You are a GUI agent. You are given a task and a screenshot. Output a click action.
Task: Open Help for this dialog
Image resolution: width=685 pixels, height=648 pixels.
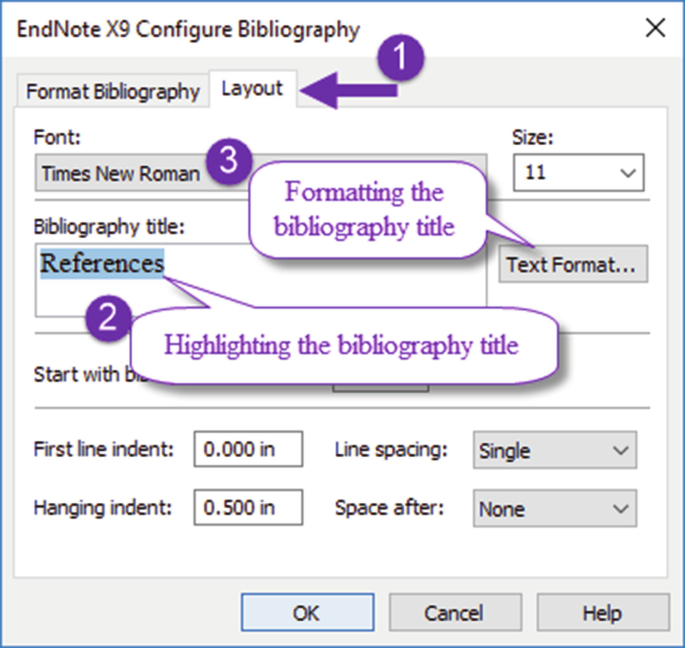(601, 612)
